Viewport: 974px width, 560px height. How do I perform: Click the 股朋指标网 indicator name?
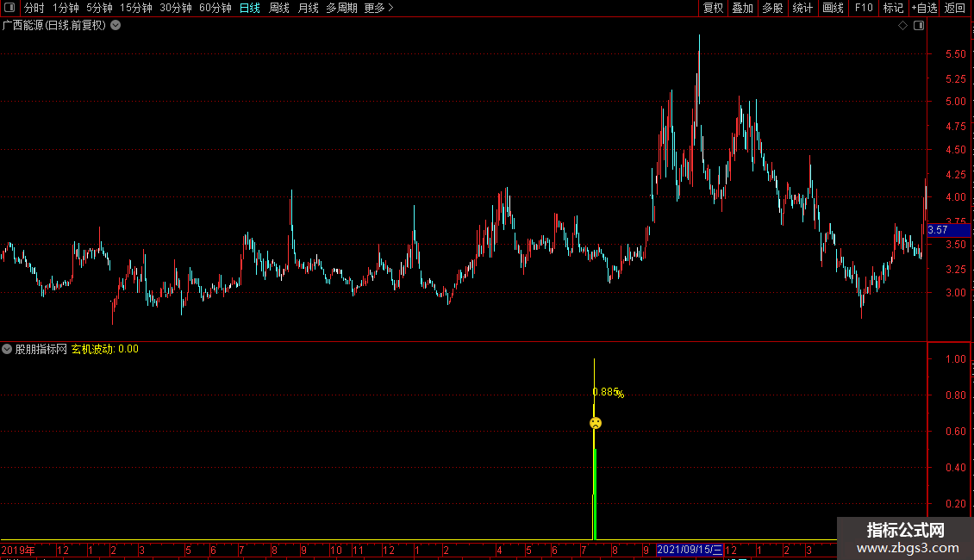click(41, 349)
